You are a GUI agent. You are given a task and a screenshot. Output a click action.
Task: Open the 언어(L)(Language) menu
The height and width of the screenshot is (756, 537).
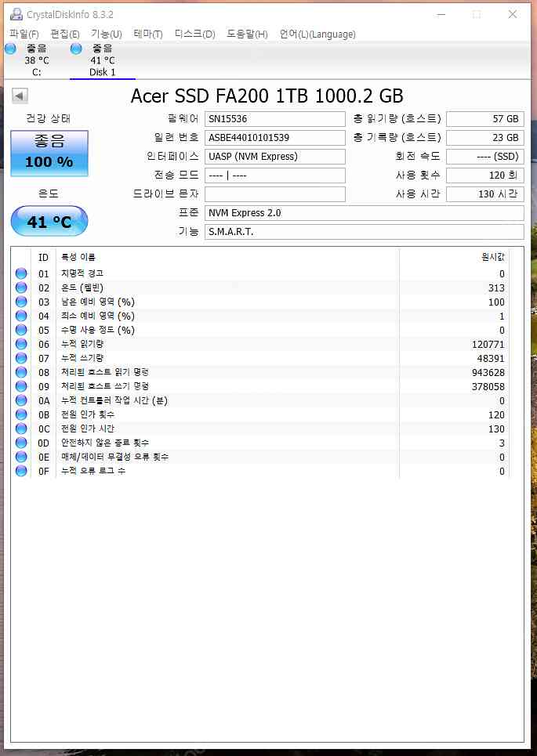coord(317,34)
